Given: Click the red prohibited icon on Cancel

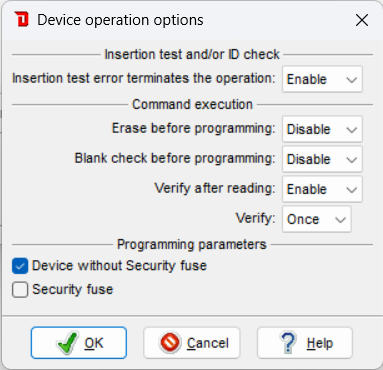Looking at the screenshot, I should tap(171, 342).
